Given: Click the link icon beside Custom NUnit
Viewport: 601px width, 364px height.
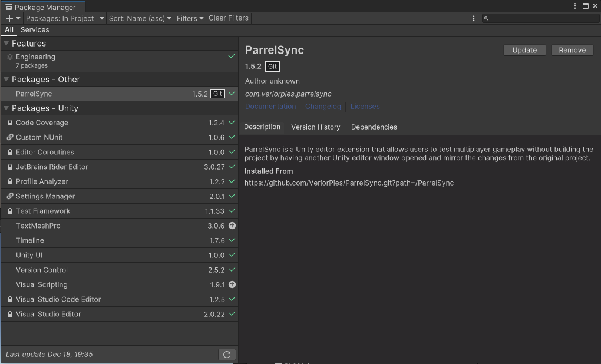Looking at the screenshot, I should point(10,137).
